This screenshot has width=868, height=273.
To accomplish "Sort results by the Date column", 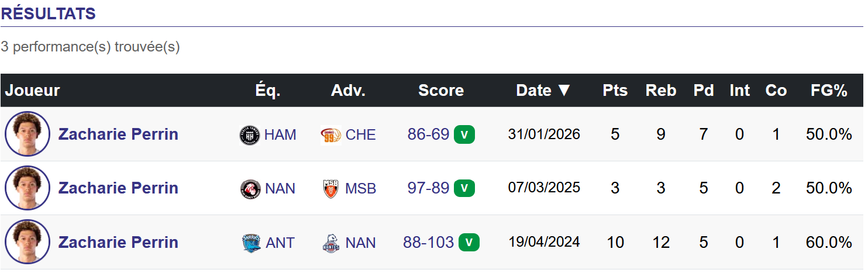I will click(543, 91).
